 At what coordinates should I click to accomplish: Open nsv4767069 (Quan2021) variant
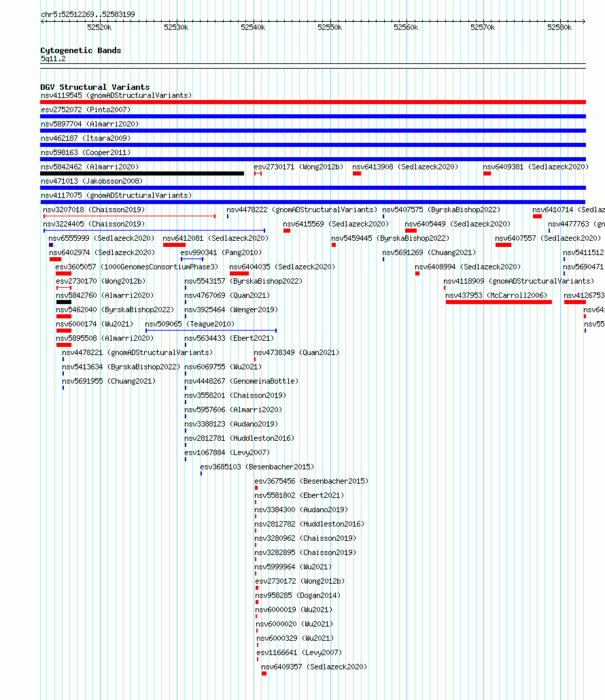[227, 295]
